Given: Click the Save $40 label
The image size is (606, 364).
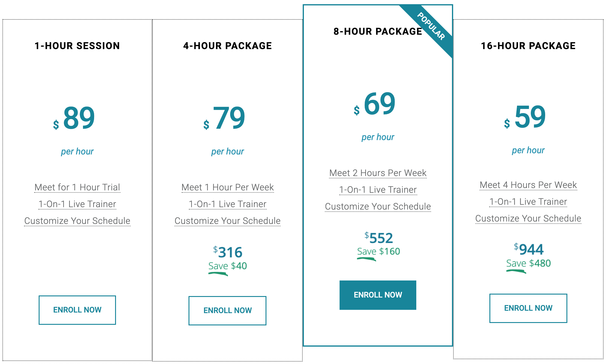Looking at the screenshot, I should click(227, 266).
